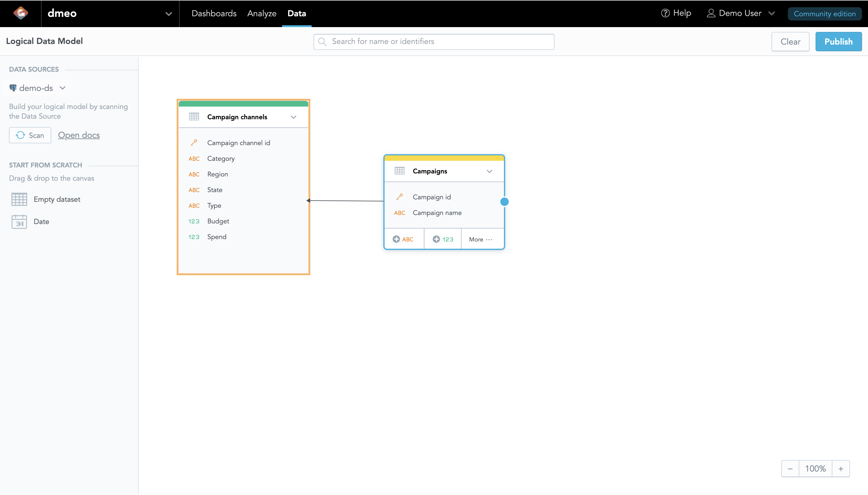868x495 pixels.
Task: Select the Date calendar icon
Action: point(19,222)
